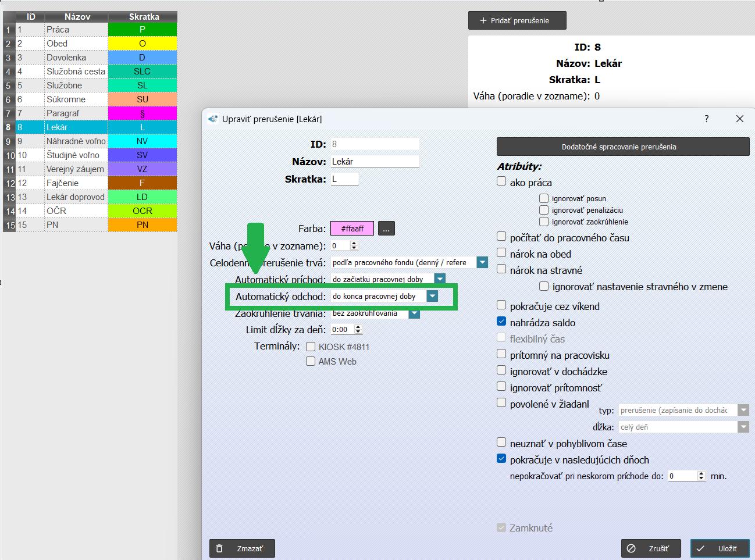Open the Celodenné prerušenie trvá dropdown
The image size is (755, 560).
[x=482, y=262]
